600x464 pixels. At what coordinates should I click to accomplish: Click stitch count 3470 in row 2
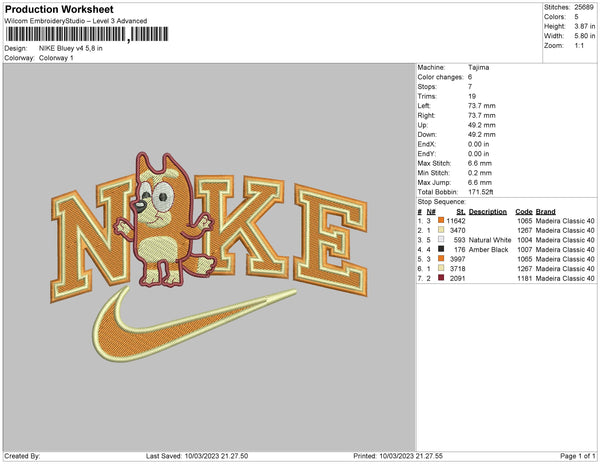457,230
